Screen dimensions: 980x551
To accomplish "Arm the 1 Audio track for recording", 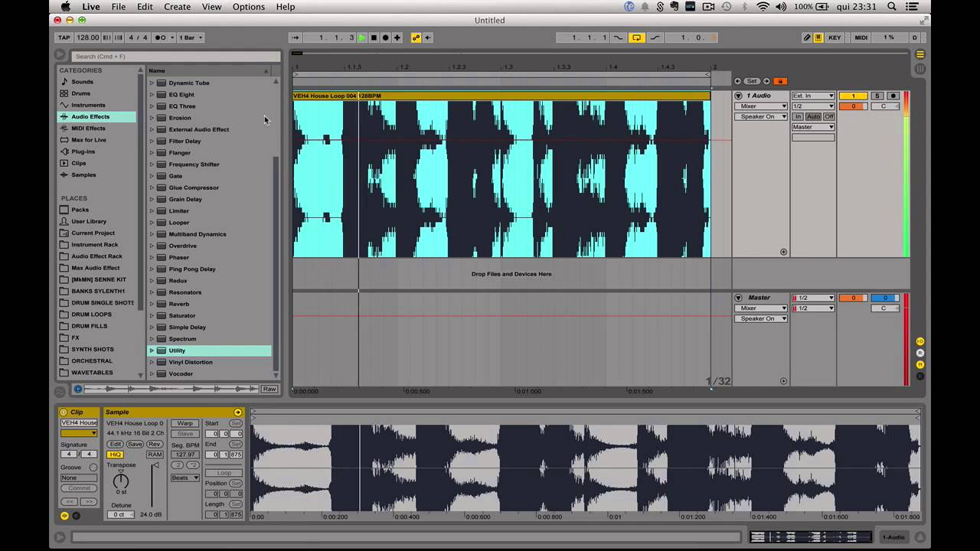I will click(893, 96).
